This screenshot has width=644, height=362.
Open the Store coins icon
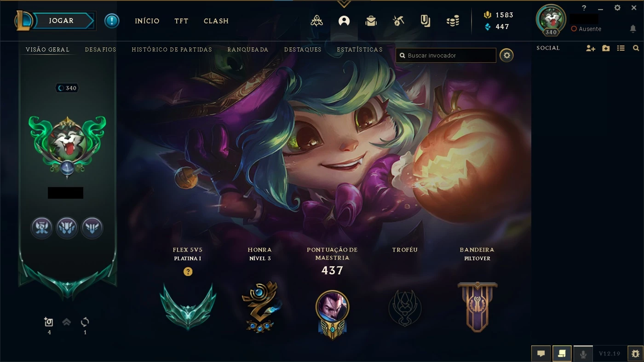click(453, 21)
